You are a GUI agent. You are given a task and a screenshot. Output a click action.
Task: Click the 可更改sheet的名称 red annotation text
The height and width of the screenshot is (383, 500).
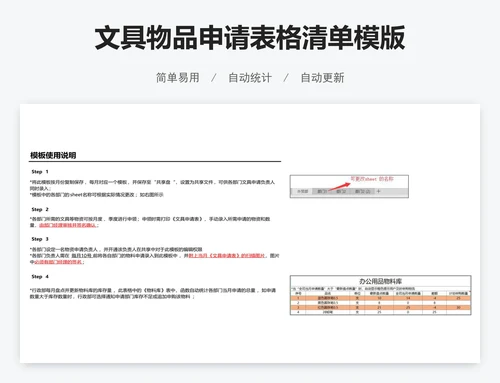[372, 179]
